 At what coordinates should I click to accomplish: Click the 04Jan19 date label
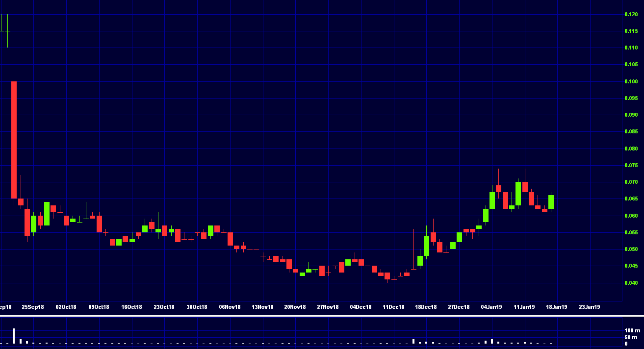491,307
